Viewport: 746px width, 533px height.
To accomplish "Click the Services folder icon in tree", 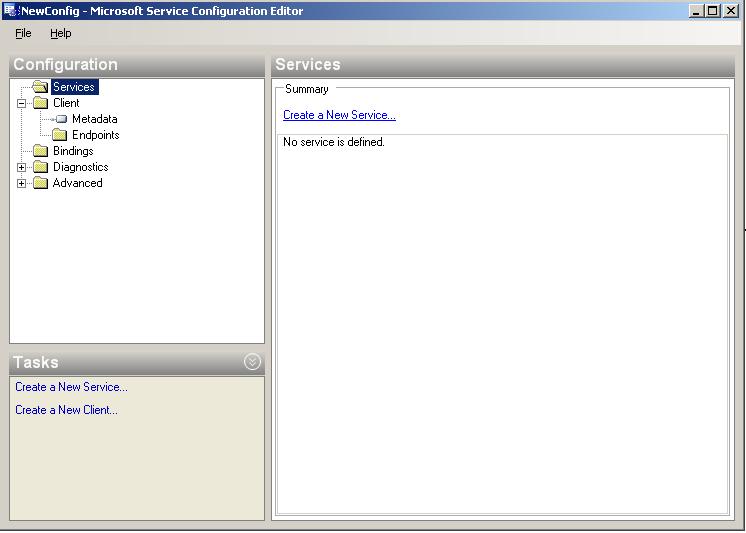I will tap(40, 87).
